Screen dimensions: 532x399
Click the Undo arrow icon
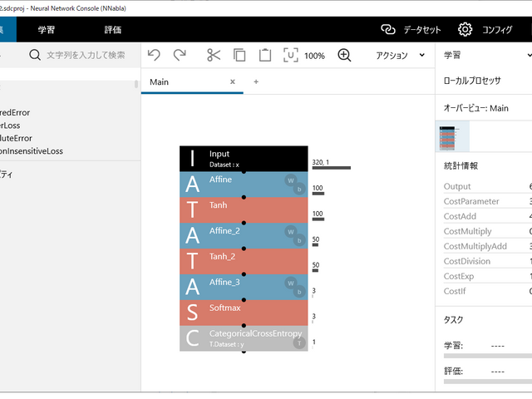pos(154,55)
